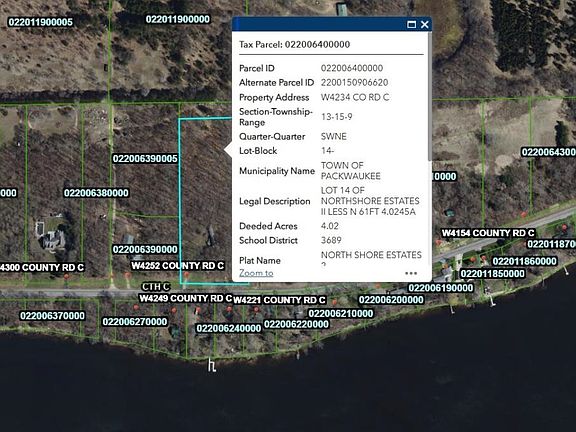Click the Lot-Block value 14-
The height and width of the screenshot is (432, 576).
tap(327, 151)
